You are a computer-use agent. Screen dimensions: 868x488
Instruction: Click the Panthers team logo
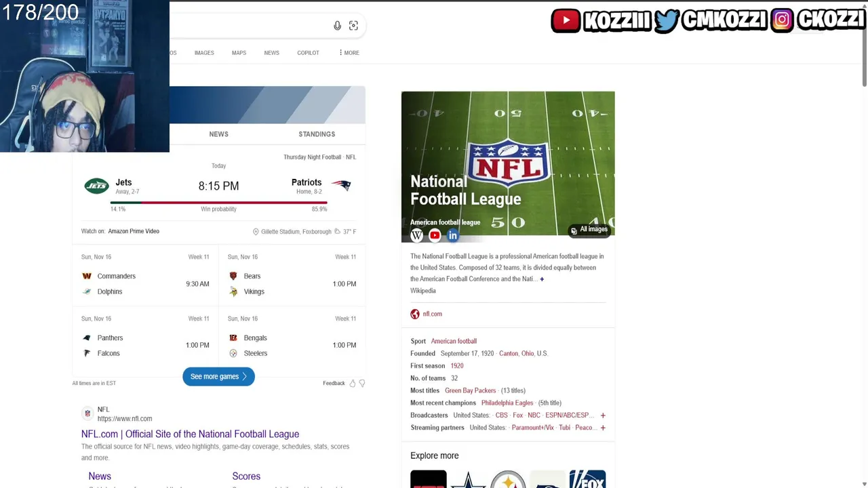(87, 338)
